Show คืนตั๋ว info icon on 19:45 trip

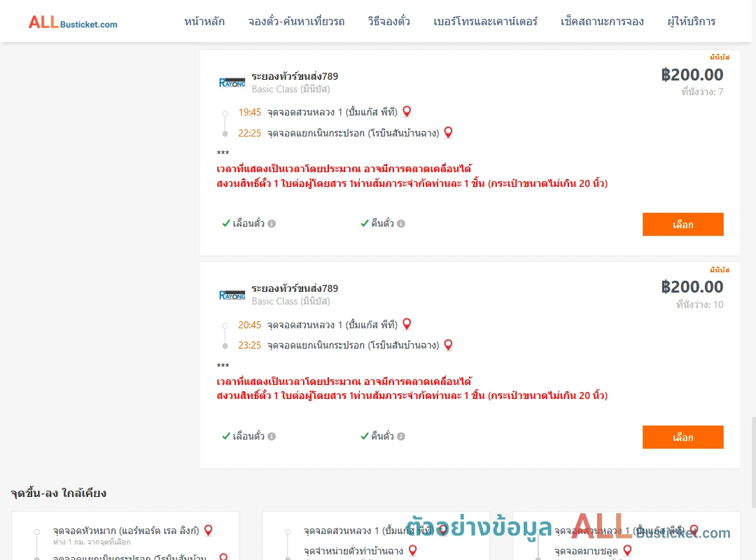(401, 223)
